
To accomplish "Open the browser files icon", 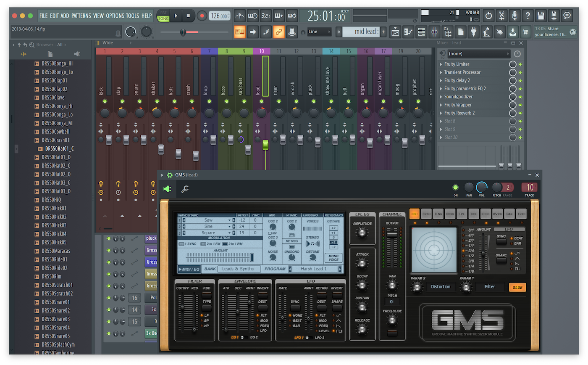I will click(x=50, y=54).
